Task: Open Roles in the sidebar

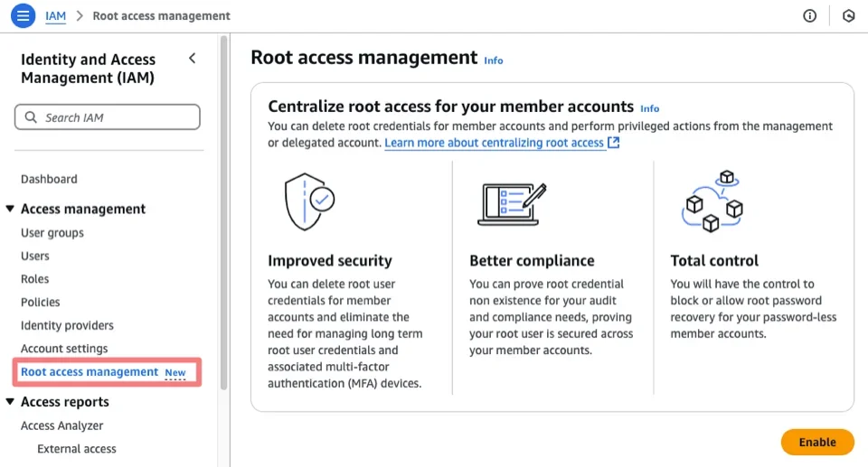Action: 35,279
